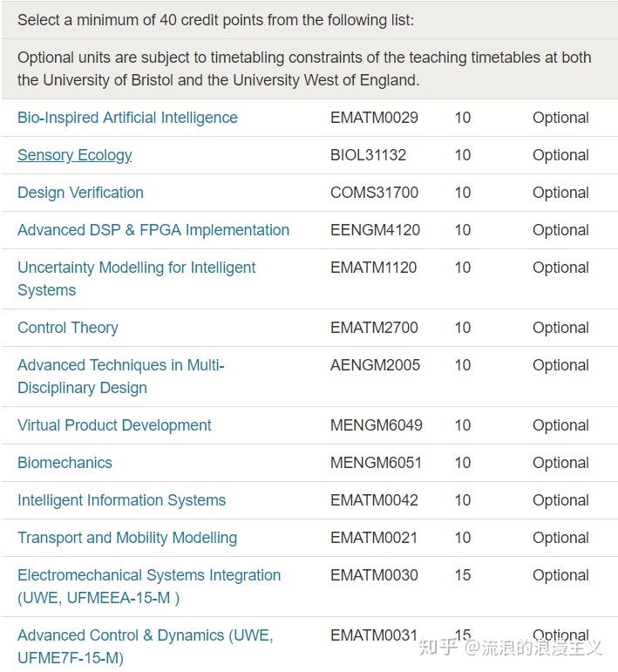Image resolution: width=618 pixels, height=672 pixels.
Task: Open Electromechanical Systems Integration unit link
Action: [x=149, y=575]
